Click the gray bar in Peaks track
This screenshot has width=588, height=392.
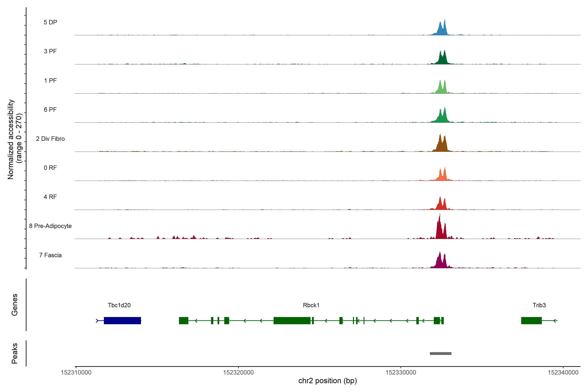(441, 353)
